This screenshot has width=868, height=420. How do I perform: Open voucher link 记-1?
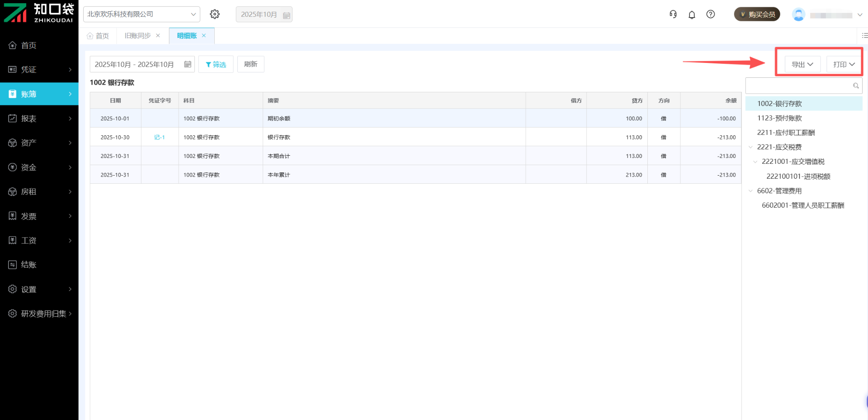[x=159, y=137]
